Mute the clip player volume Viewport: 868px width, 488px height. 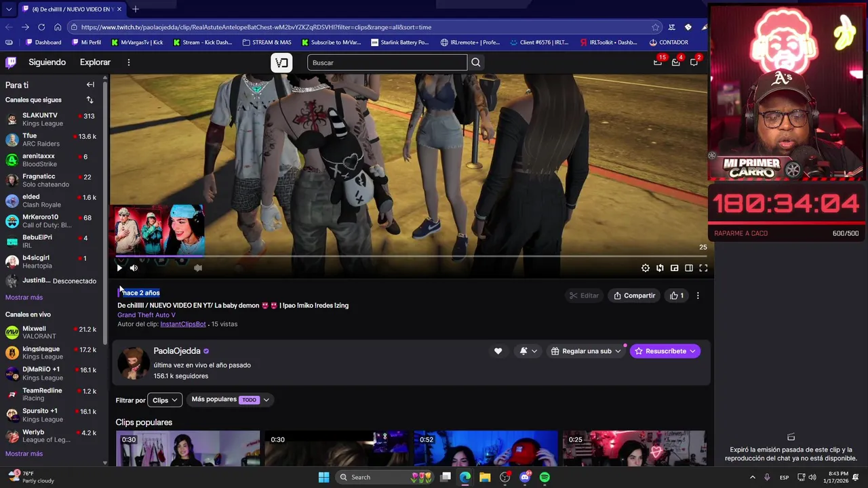pyautogui.click(x=134, y=268)
